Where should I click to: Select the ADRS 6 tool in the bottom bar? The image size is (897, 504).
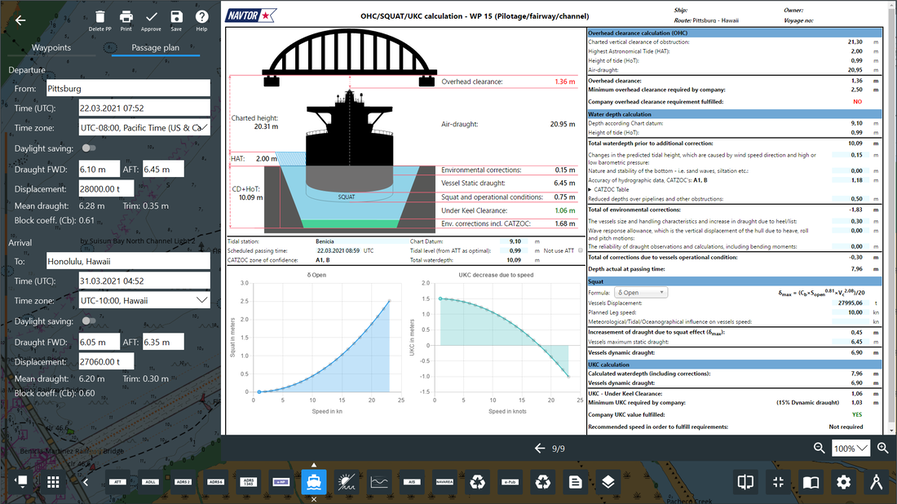216,482
